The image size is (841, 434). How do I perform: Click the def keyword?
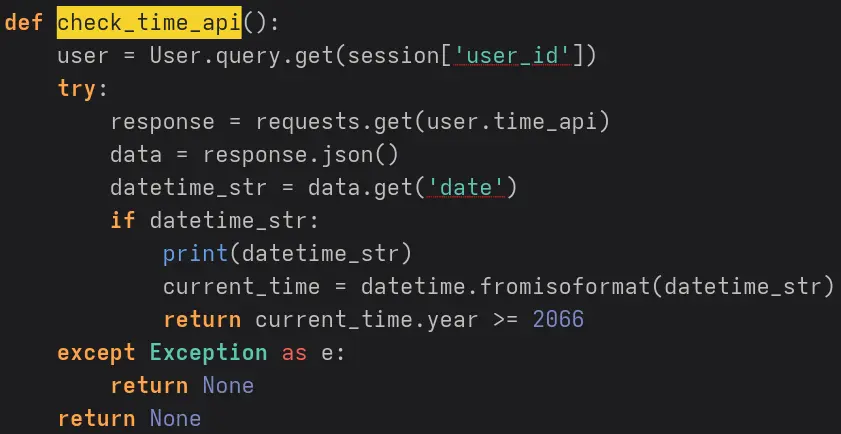pyautogui.click(x=23, y=21)
